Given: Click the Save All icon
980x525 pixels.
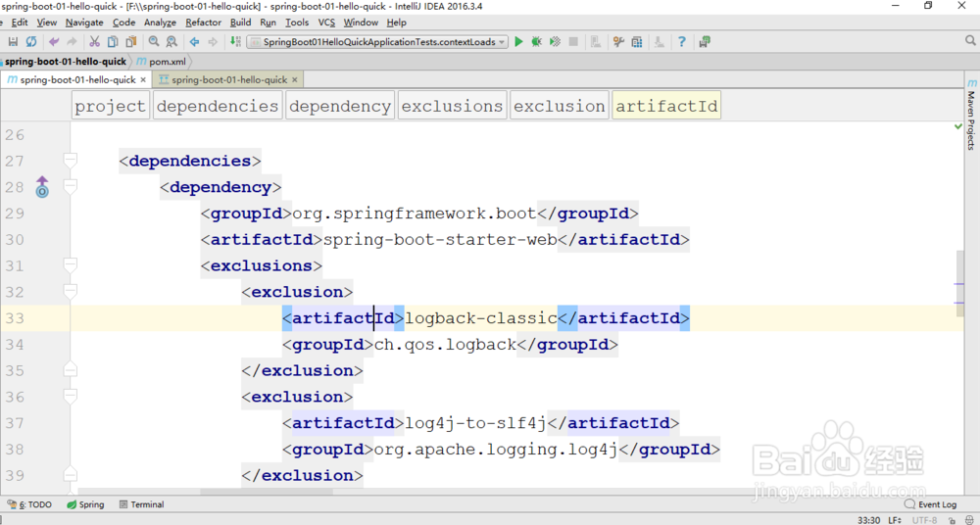Looking at the screenshot, I should 13,42.
